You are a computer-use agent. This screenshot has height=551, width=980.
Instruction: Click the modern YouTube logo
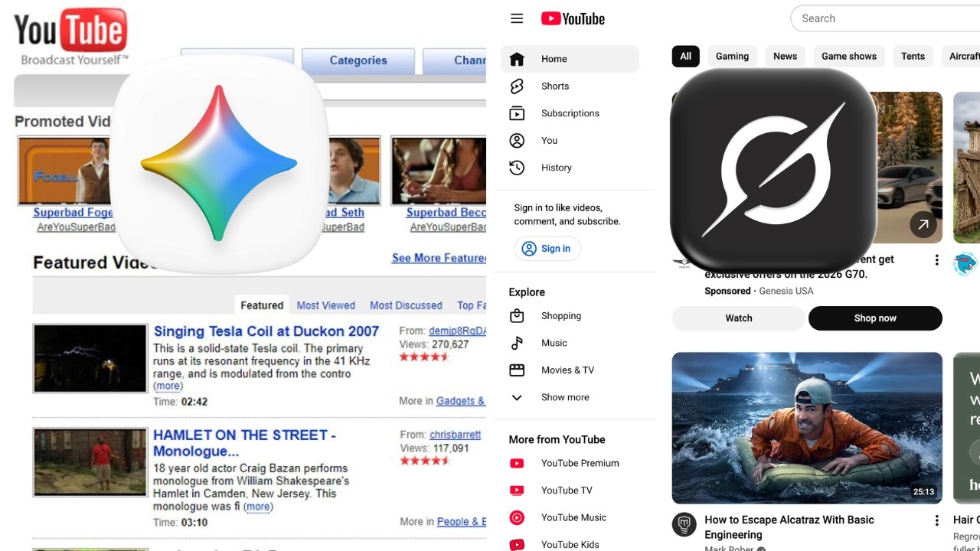[x=573, y=18]
